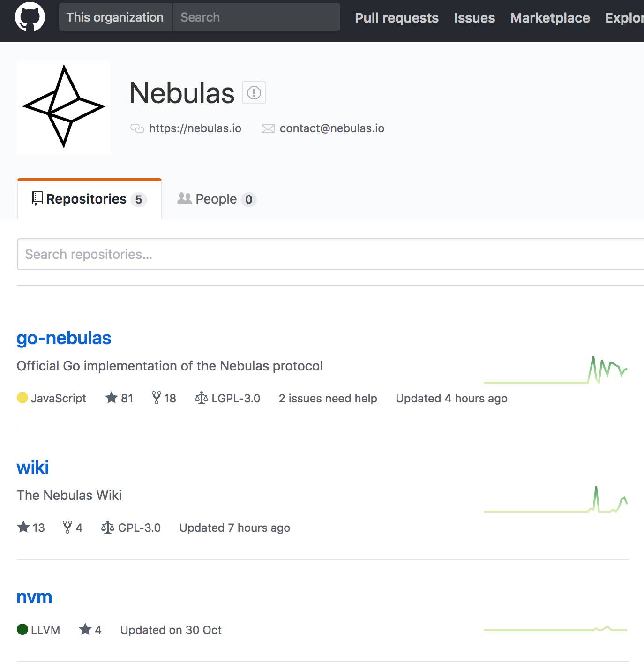The width and height of the screenshot is (644, 664).
Task: View wiki forks count 4
Action: click(x=73, y=528)
